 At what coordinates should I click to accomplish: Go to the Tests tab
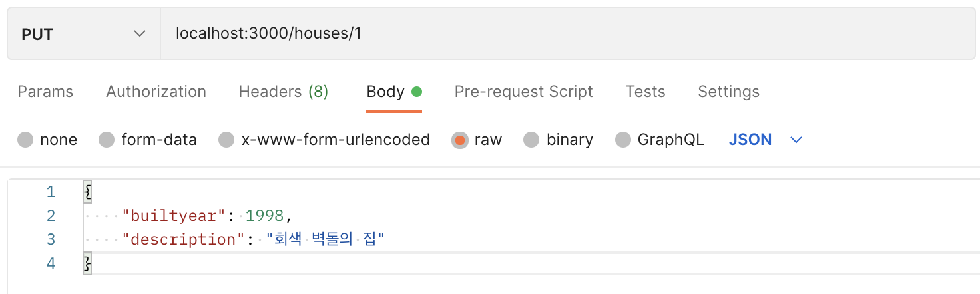click(645, 92)
